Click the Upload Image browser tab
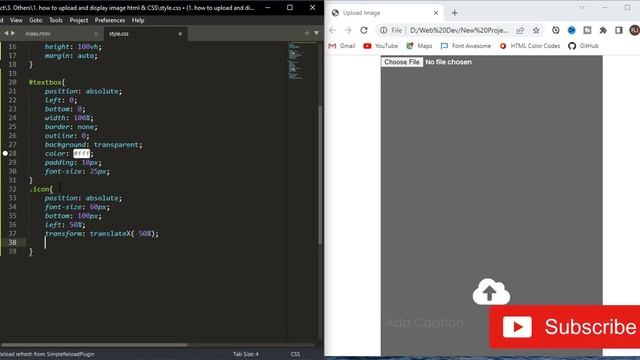The height and width of the screenshot is (360, 640). (x=362, y=13)
